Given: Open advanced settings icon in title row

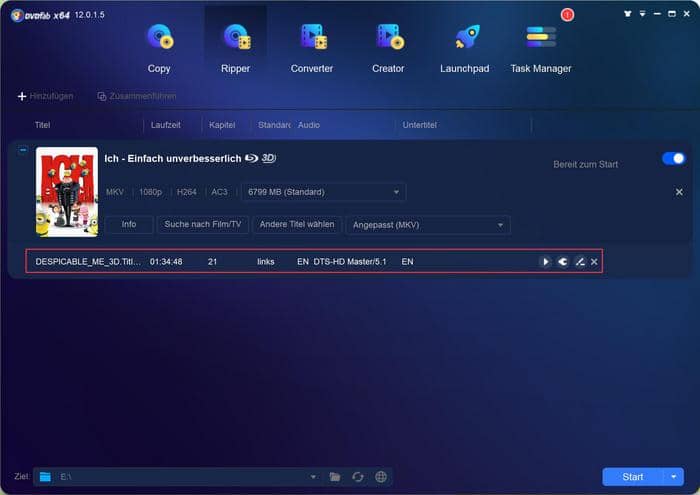Looking at the screenshot, I should (x=562, y=262).
